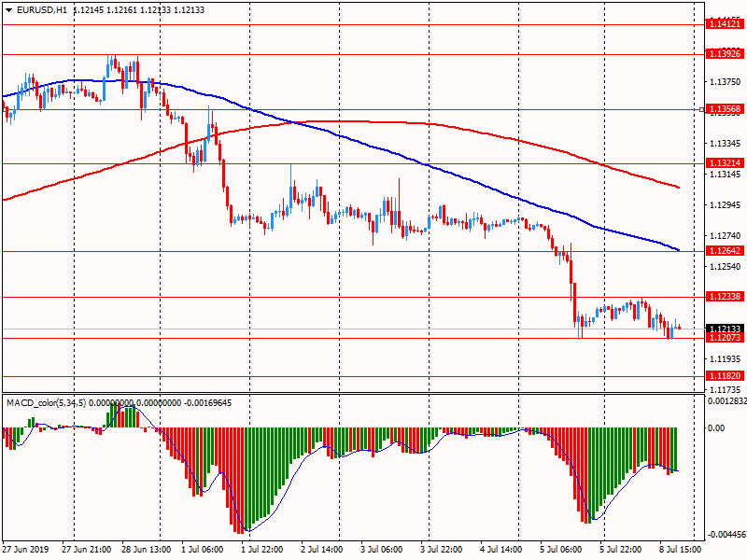Select the 1.12338 red price level label
The image size is (747, 560).
coord(726,296)
